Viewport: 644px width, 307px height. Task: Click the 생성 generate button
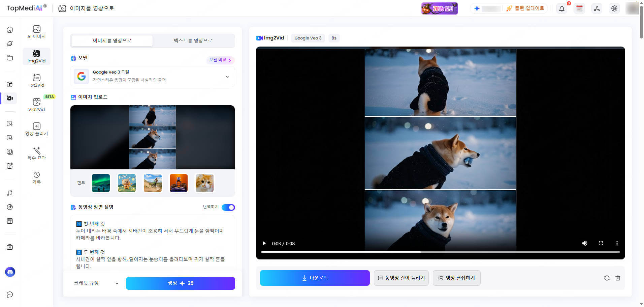click(x=180, y=283)
